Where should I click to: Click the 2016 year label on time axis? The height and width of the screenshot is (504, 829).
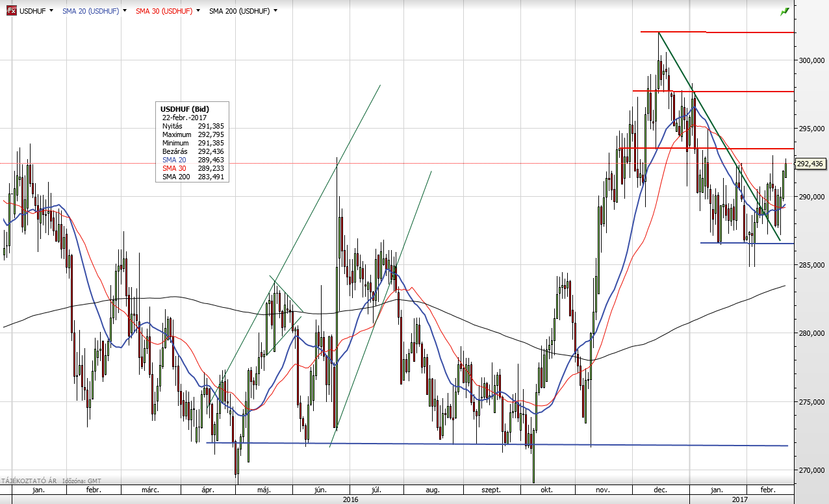351,499
